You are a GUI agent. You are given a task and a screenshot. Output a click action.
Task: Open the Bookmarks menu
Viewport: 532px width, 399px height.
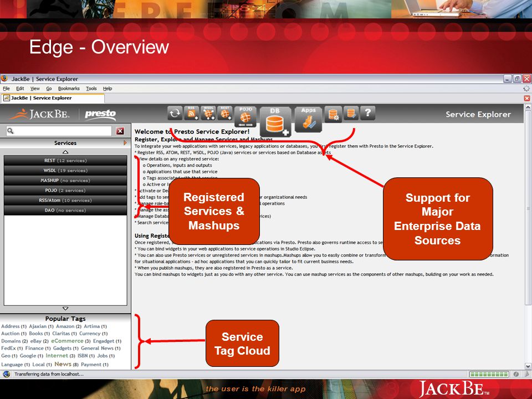click(x=69, y=89)
